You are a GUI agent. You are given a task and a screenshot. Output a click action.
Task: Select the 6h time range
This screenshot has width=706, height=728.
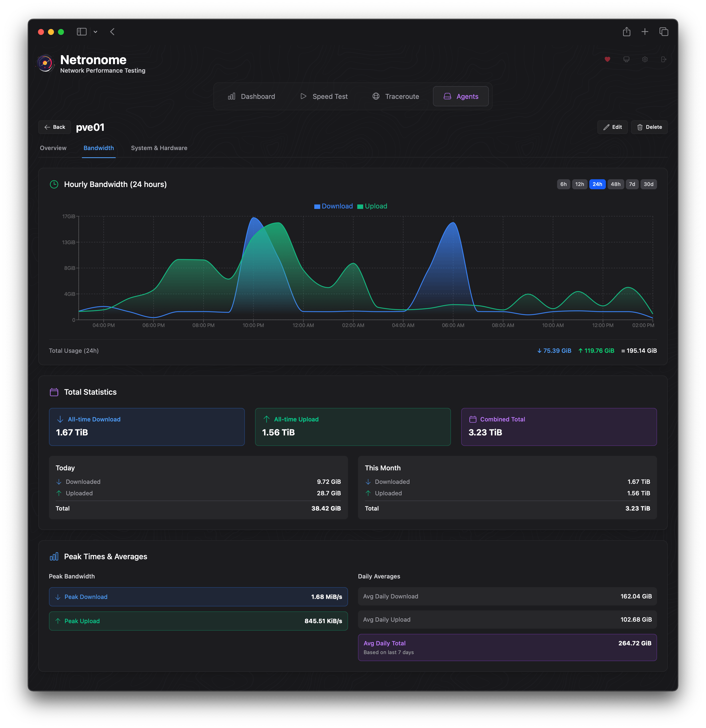563,184
